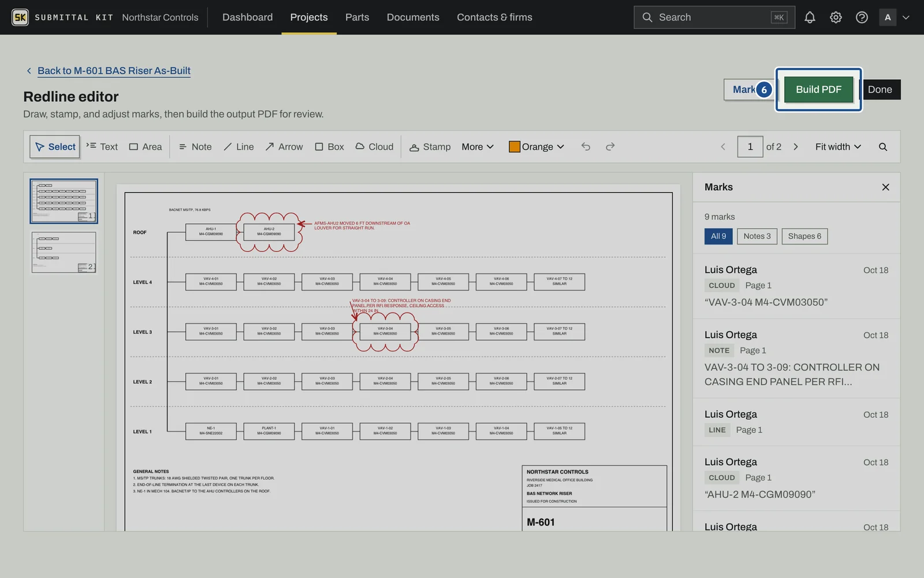Image resolution: width=924 pixels, height=578 pixels.
Task: Select the CONTROLLER ON CASING note mark
Action: click(x=796, y=358)
